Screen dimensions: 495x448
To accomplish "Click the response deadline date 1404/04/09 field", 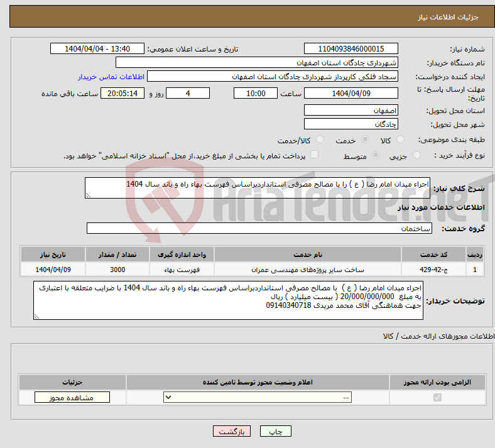I will [351, 93].
